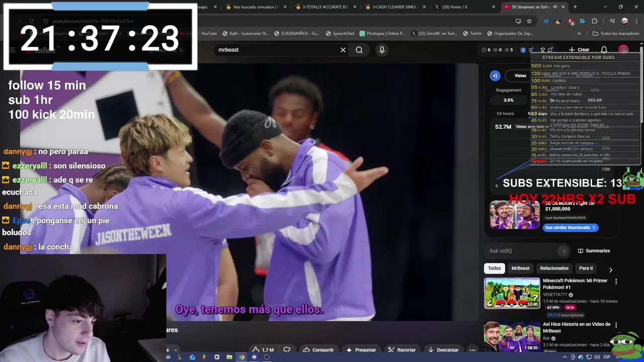This screenshot has height=362, width=644.
Task: Submit Ask vidIQ arrow button
Action: click(x=563, y=251)
